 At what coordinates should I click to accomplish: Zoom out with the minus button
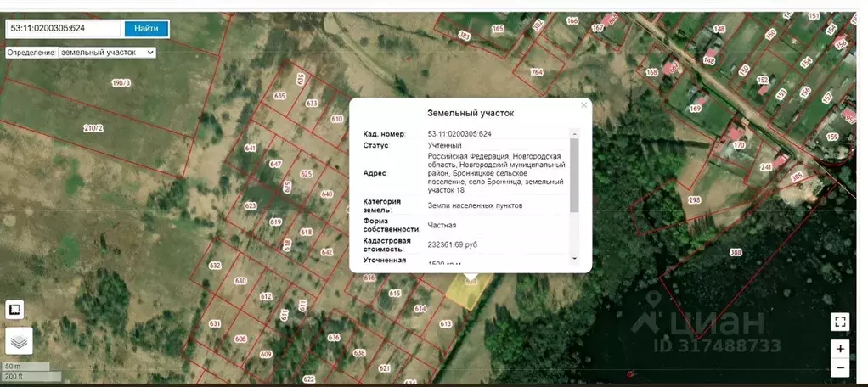pyautogui.click(x=840, y=367)
